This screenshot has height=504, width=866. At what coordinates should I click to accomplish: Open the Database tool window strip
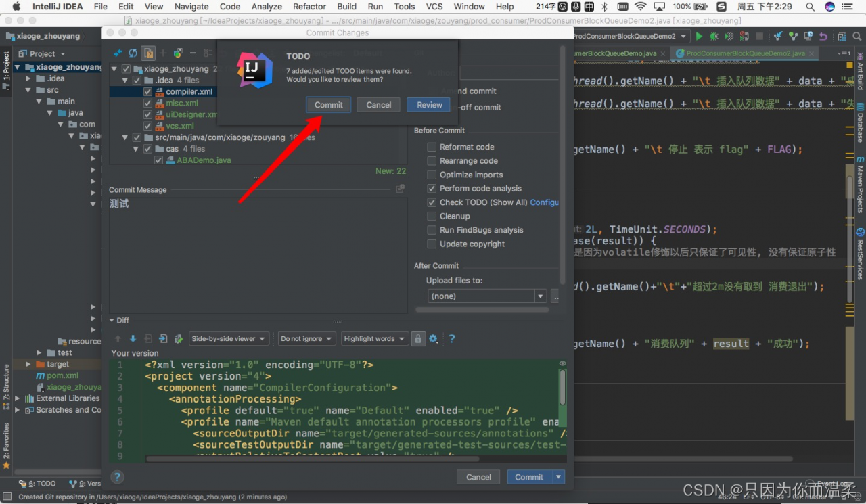coord(860,123)
